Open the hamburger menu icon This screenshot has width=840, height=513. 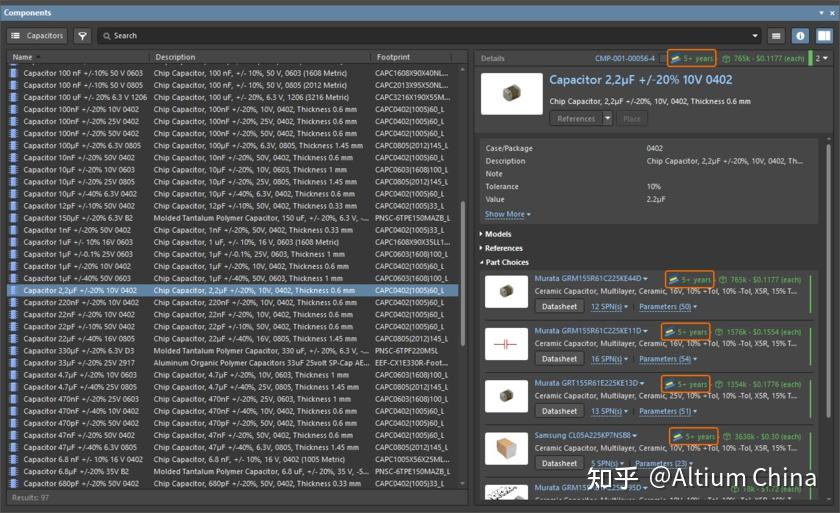tap(776, 36)
